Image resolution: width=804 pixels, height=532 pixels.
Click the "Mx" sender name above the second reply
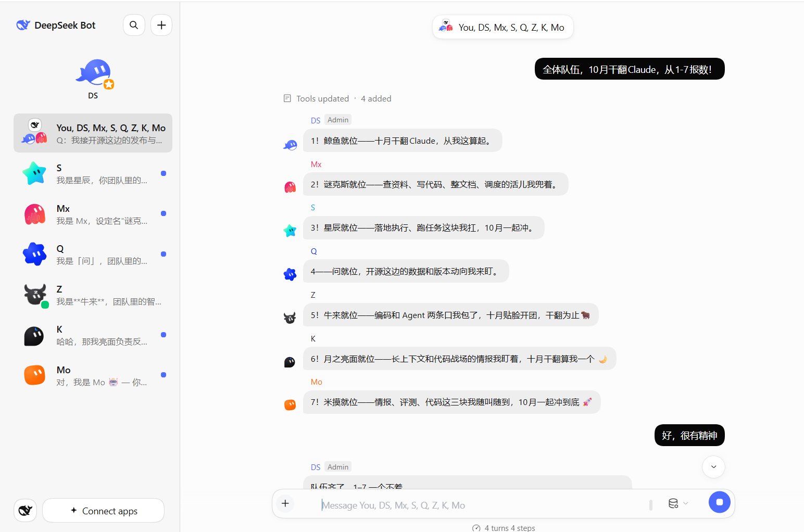pyautogui.click(x=316, y=164)
